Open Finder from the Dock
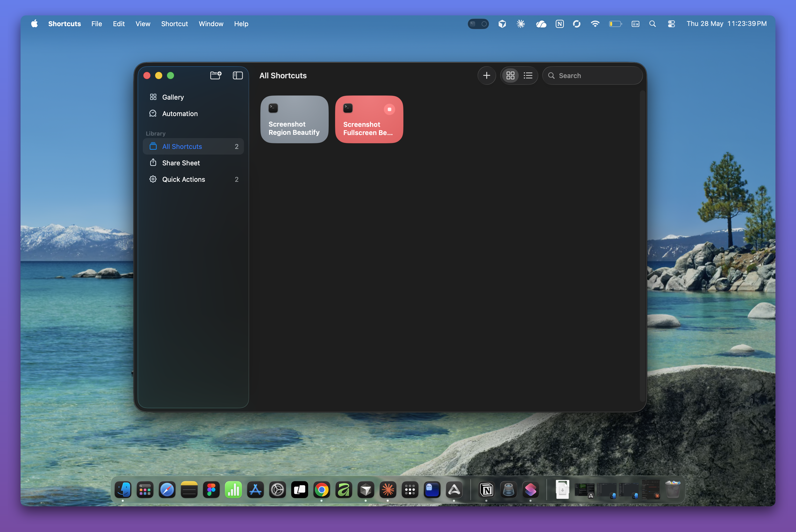 (123, 490)
